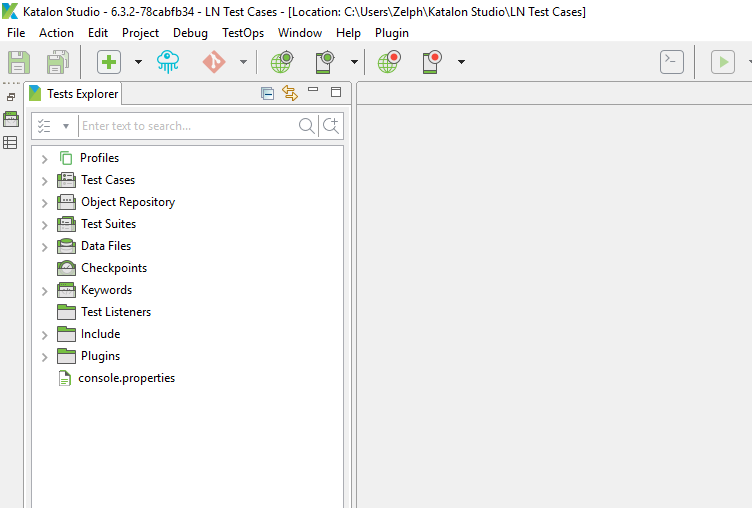Open the Window menu

(300, 33)
